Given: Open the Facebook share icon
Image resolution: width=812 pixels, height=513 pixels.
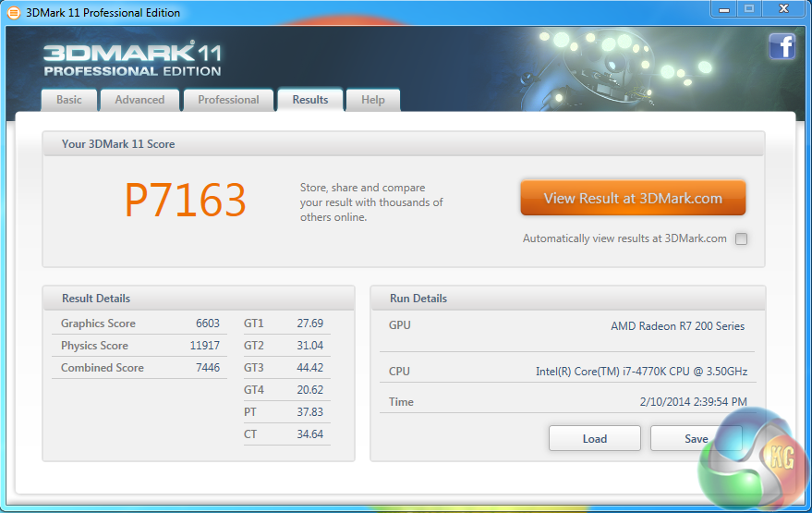Looking at the screenshot, I should coord(782,46).
